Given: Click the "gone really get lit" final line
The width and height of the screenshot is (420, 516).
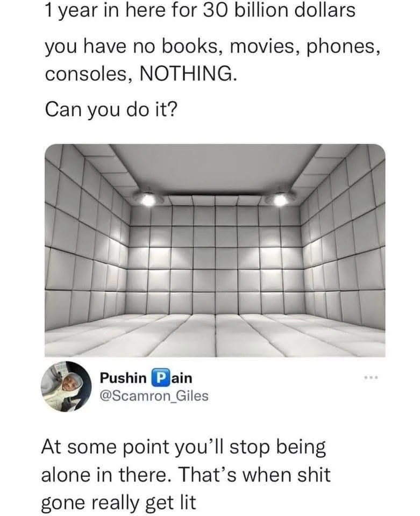Looking at the screenshot, I should tap(118, 503).
